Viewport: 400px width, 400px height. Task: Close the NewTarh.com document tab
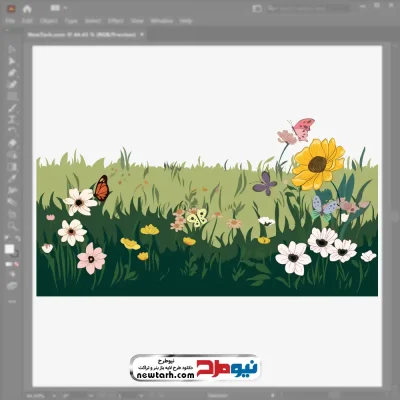[142, 34]
